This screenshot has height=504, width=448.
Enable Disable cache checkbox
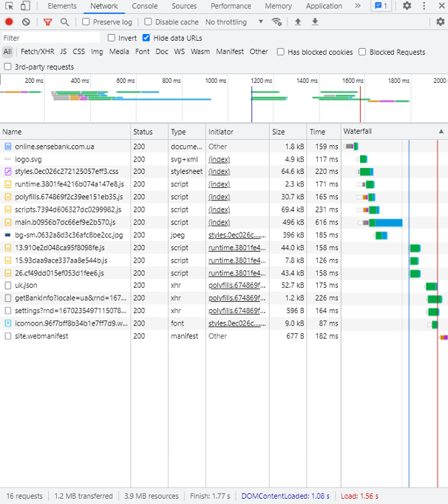pos(148,22)
